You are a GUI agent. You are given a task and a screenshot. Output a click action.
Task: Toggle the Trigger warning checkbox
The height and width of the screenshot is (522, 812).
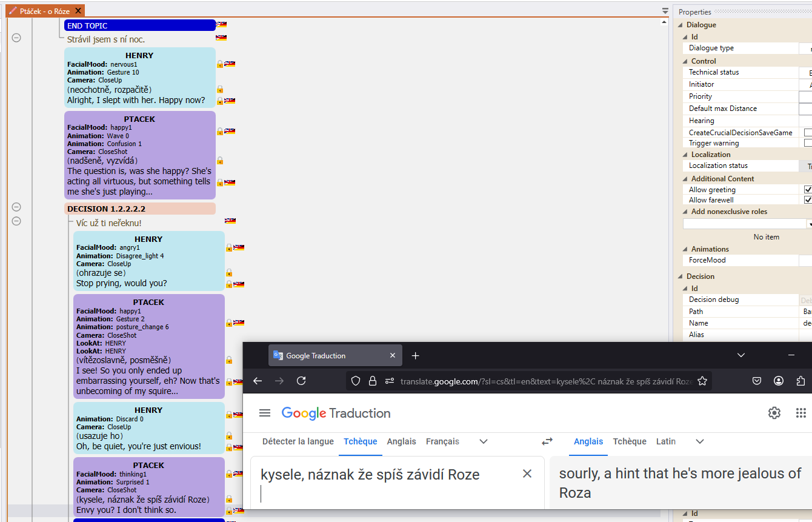click(808, 143)
